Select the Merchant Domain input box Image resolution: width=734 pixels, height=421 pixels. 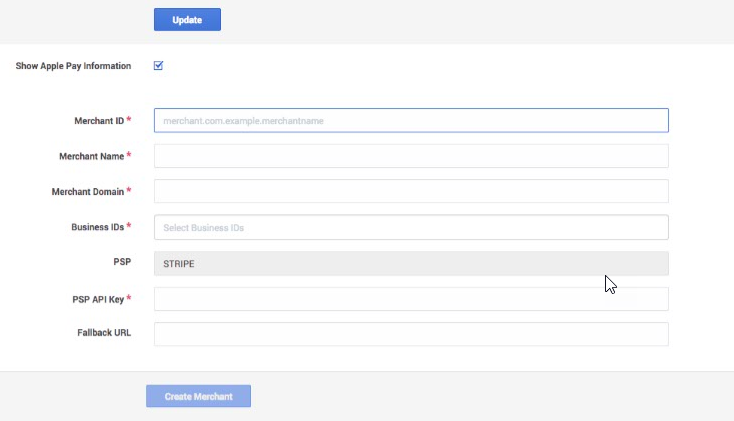(411, 191)
